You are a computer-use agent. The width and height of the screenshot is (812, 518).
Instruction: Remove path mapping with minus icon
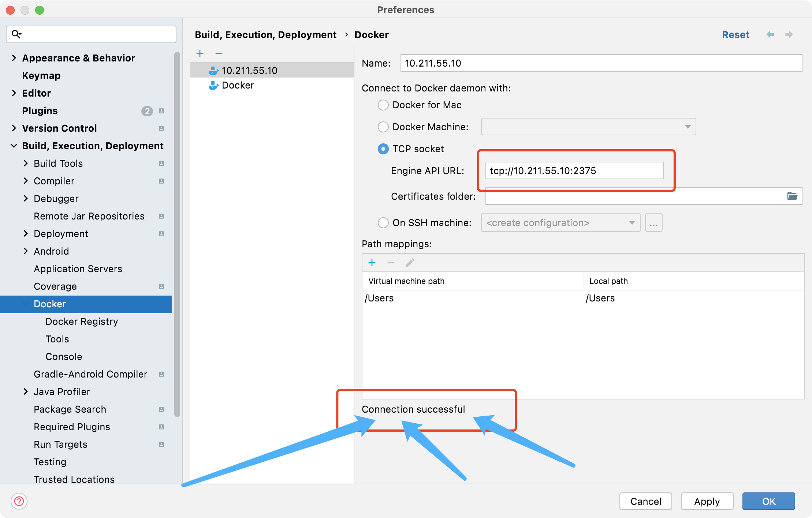(x=391, y=263)
